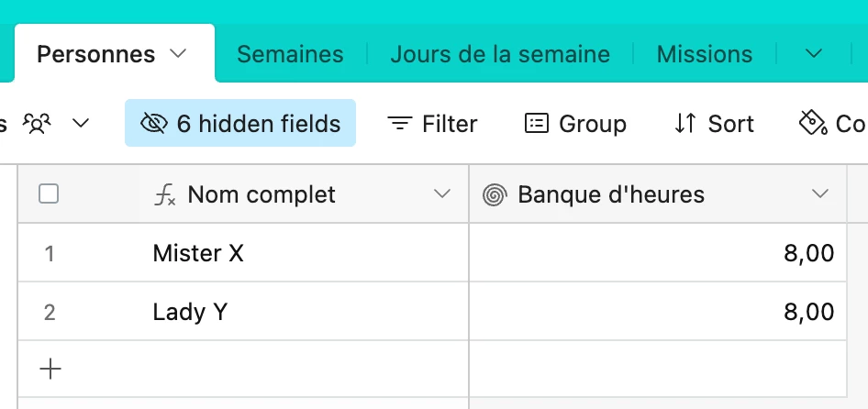Click the hidden fields crossed-eye icon
Viewport: 868px width, 409px height.
153,124
